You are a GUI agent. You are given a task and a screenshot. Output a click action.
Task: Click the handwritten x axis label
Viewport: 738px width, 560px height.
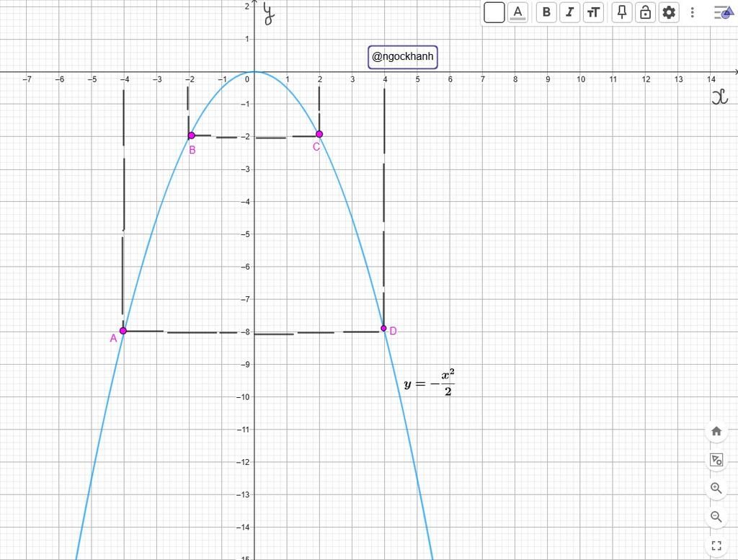[720, 97]
